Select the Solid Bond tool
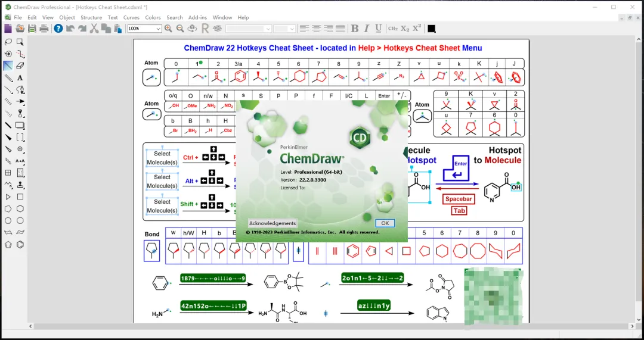This screenshot has width=644, height=340. 8,65
